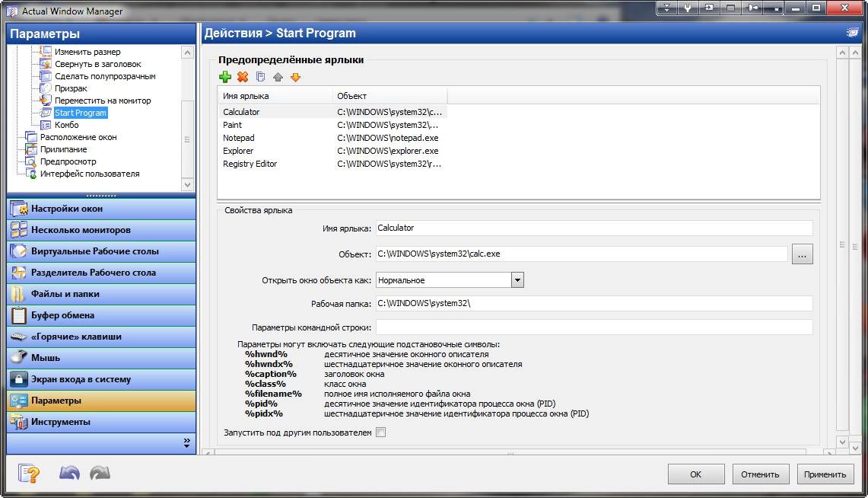Open Интерфейс пользователя tree node
868x498 pixels.
point(90,174)
